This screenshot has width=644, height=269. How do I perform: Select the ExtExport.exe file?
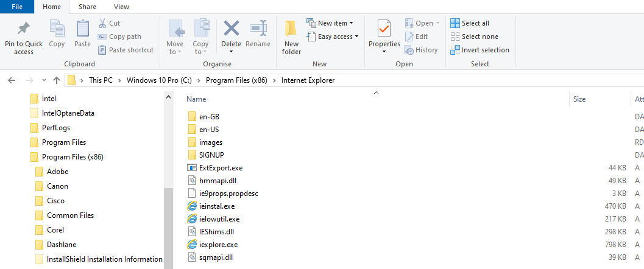coord(215,168)
